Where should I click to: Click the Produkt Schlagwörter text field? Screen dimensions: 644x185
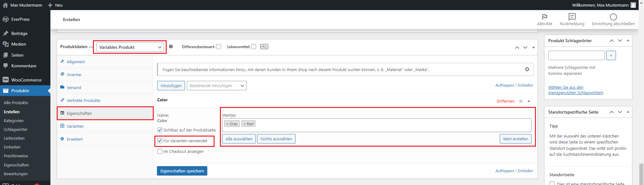tap(576, 55)
